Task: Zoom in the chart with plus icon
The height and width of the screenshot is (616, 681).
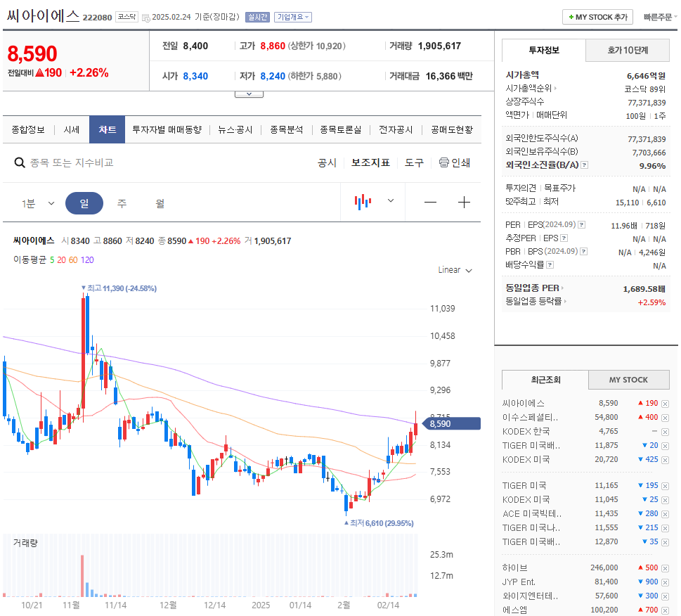Action: (x=464, y=202)
